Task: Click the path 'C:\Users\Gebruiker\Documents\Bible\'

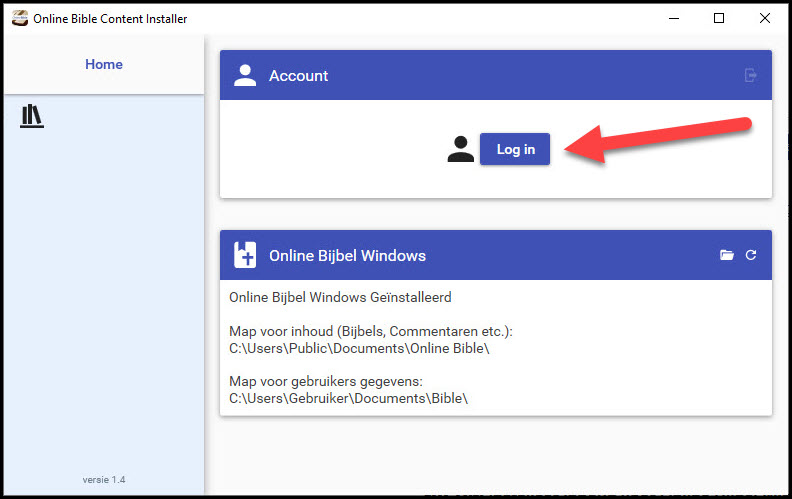Action: pos(349,398)
